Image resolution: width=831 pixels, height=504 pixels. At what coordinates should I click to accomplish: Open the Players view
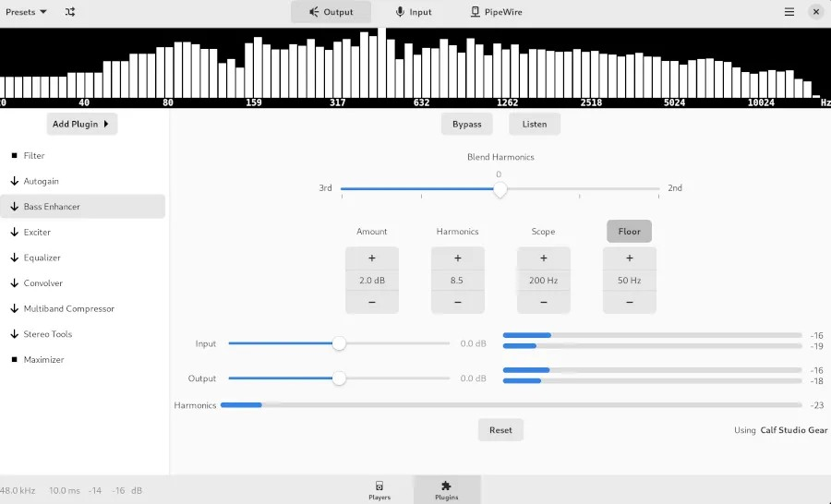(x=379, y=490)
